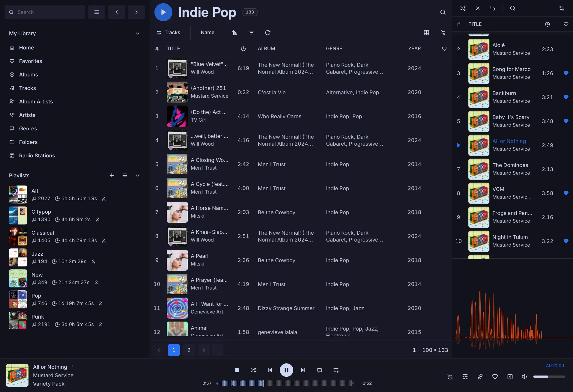Open the Jazz playlist
Viewport: 573px width, 392px height.
[75, 257]
